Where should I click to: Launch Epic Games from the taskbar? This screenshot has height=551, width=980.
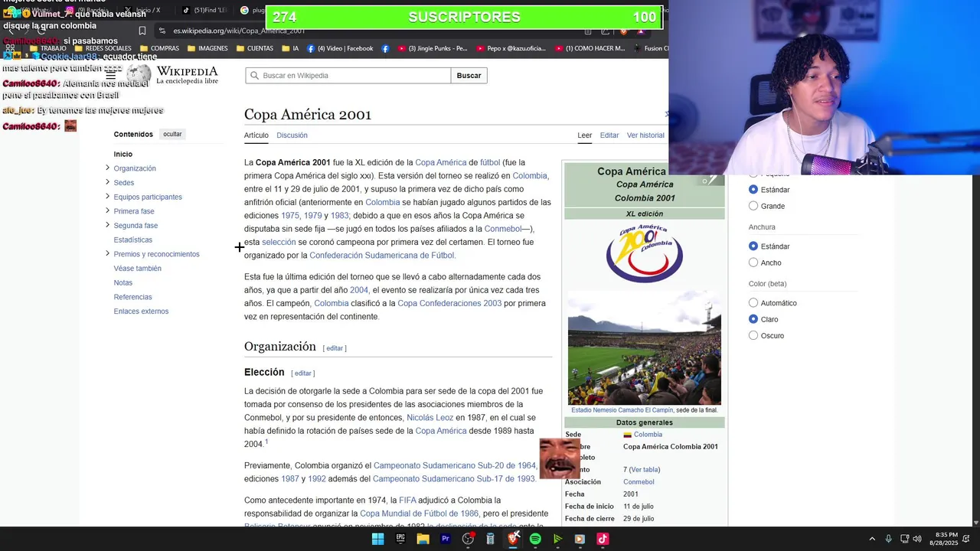click(400, 539)
